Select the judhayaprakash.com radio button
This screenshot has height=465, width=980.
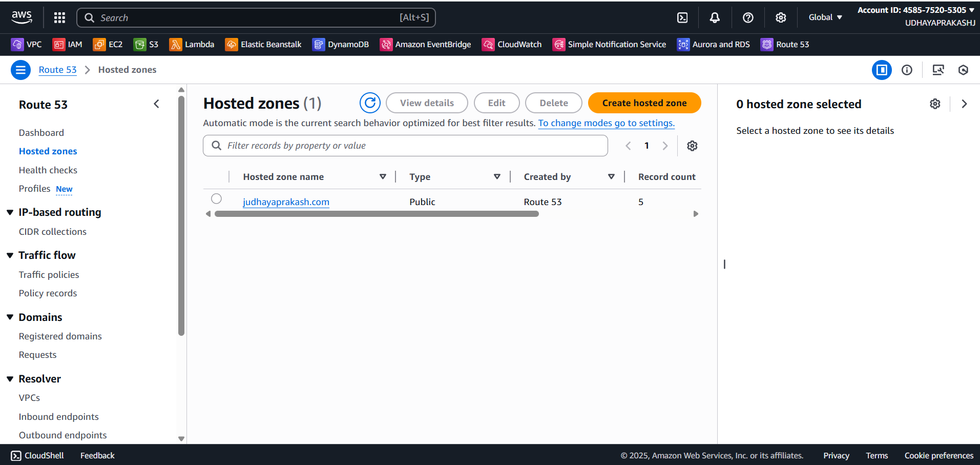point(216,198)
